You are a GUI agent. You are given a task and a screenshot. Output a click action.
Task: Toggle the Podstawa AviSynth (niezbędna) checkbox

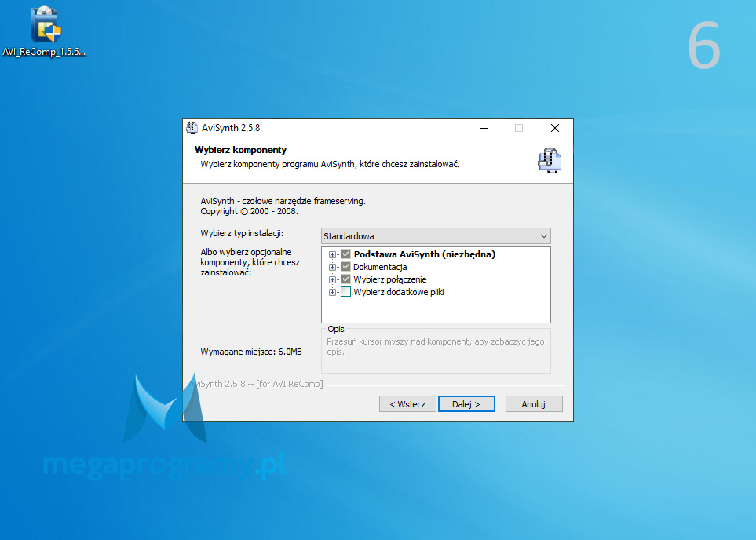point(345,254)
